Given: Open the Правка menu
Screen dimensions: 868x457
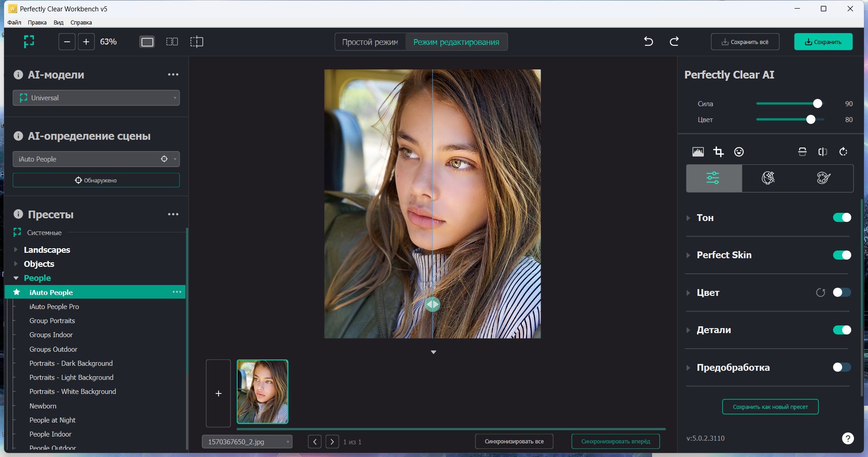Looking at the screenshot, I should coord(37,22).
